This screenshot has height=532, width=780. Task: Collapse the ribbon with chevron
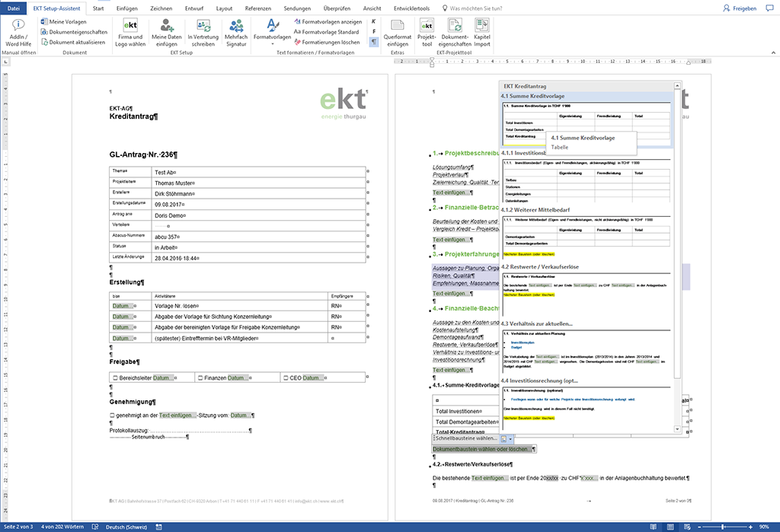point(773,53)
